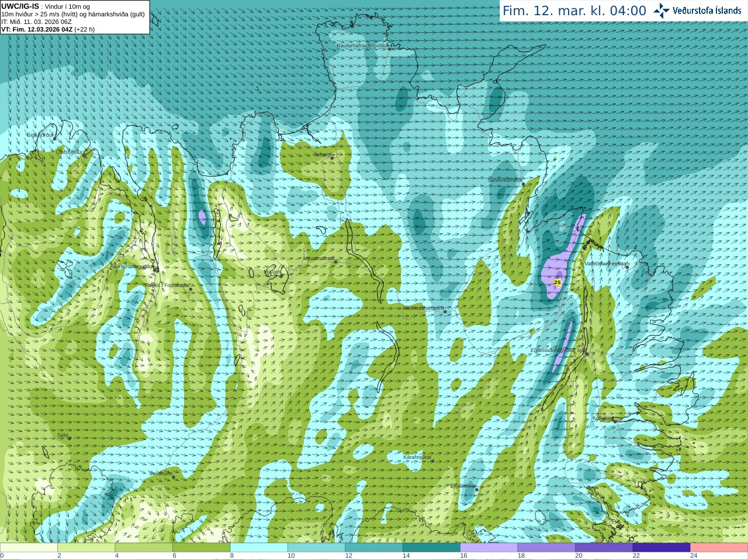Click the Egilsstaðaflugvöllur station label
748x560 pixels.
tap(557, 350)
